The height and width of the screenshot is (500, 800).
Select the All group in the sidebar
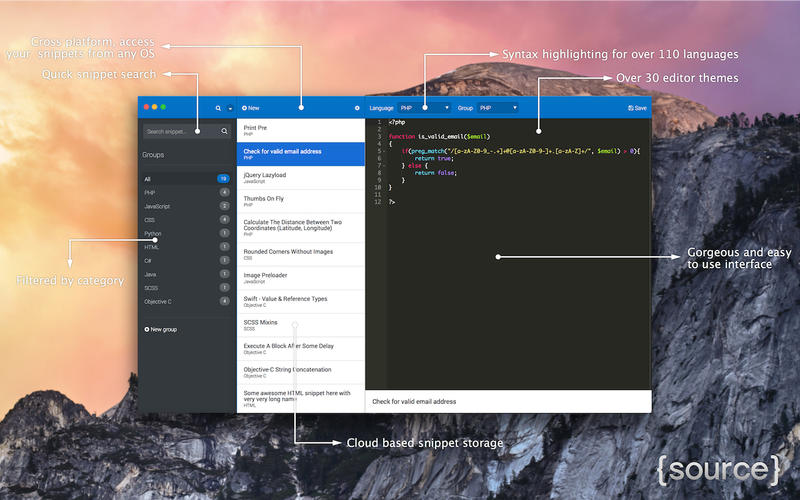187,179
